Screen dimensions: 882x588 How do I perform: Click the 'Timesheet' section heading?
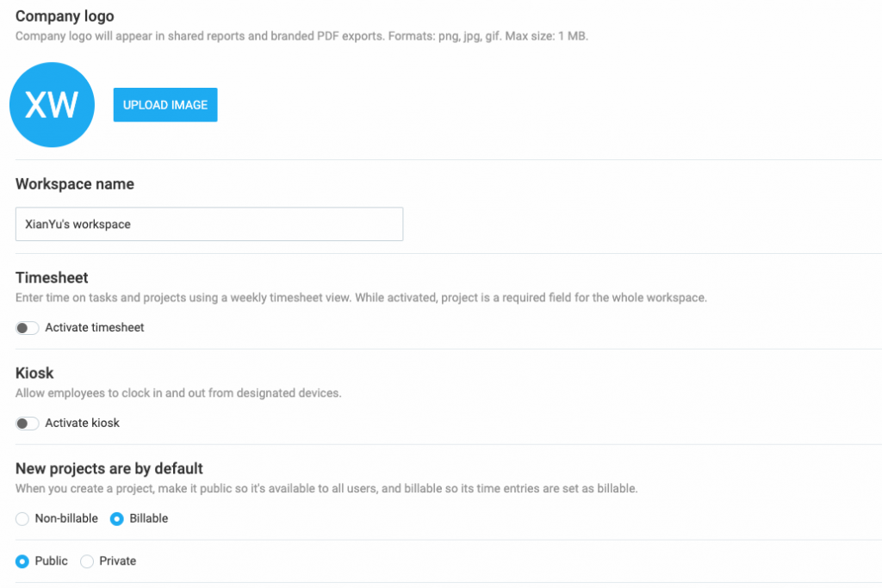52,278
